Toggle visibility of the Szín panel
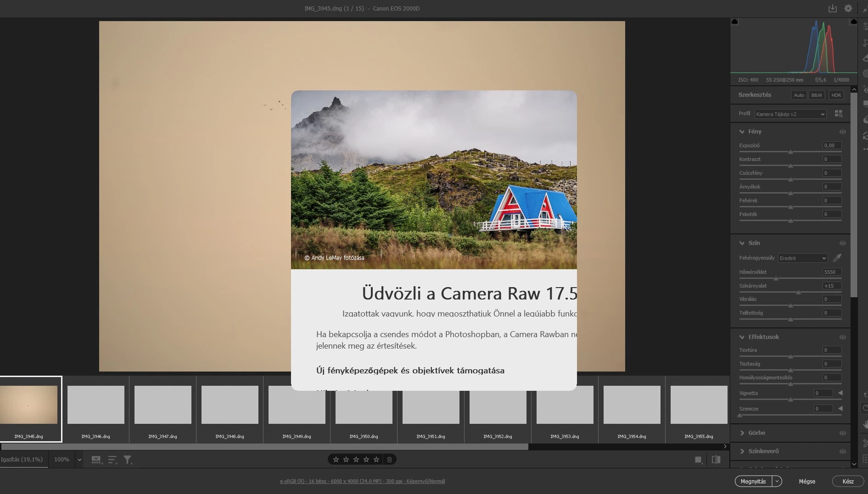Image resolution: width=868 pixels, height=494 pixels. [x=843, y=243]
